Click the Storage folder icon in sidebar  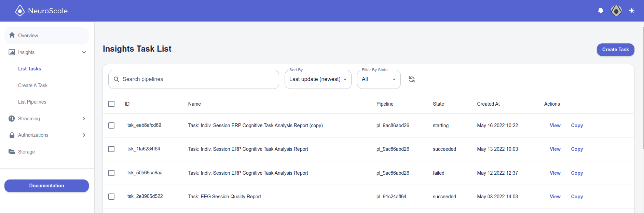[x=12, y=151]
